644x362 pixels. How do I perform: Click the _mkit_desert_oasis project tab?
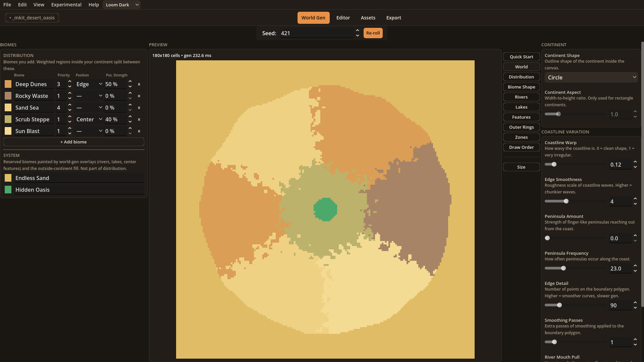[32, 18]
